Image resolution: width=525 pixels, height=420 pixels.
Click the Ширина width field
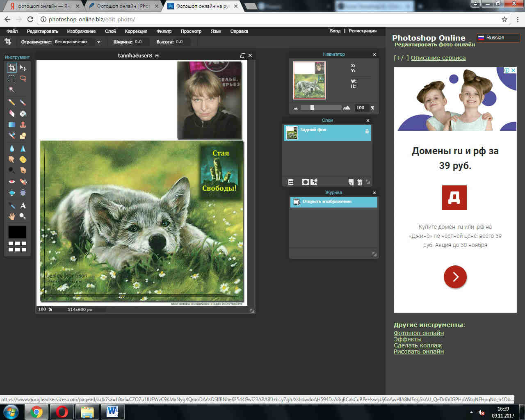(x=141, y=42)
